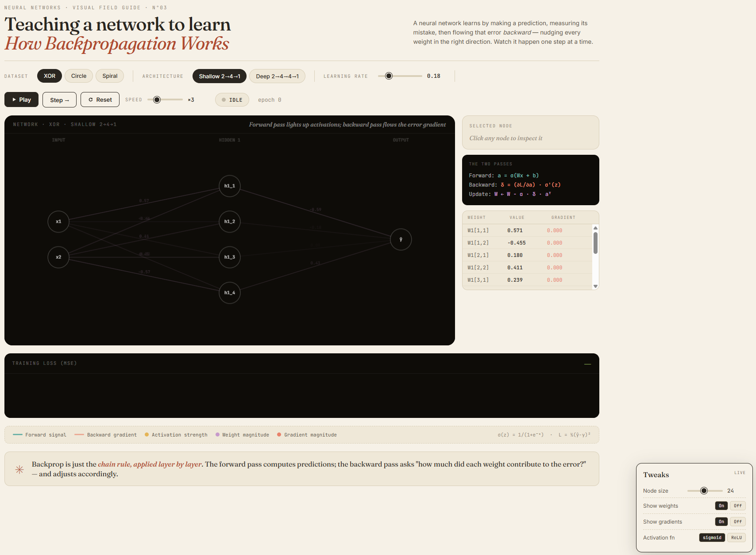Select the Circle dataset
756x555 pixels.
click(79, 76)
